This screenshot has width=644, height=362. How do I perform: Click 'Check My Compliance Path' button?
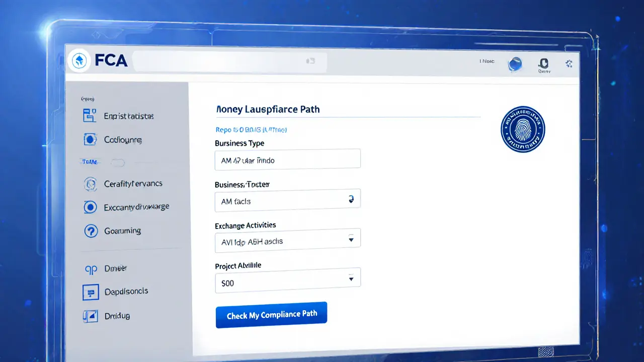tap(271, 315)
